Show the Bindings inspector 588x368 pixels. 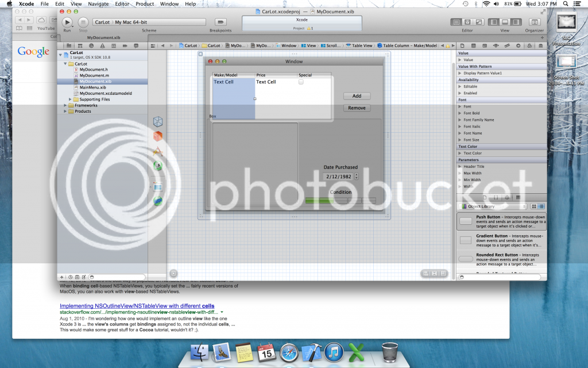click(x=529, y=45)
